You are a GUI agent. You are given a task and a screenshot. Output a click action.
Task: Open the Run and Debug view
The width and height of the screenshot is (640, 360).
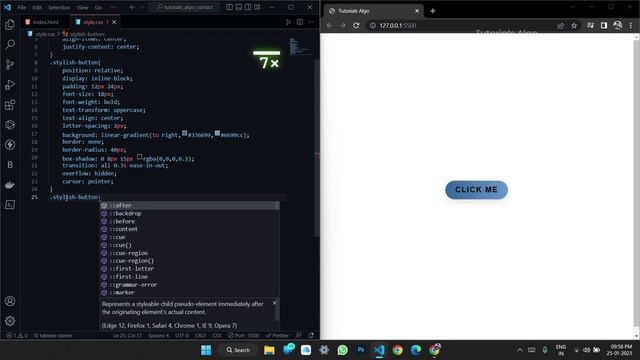10,84
